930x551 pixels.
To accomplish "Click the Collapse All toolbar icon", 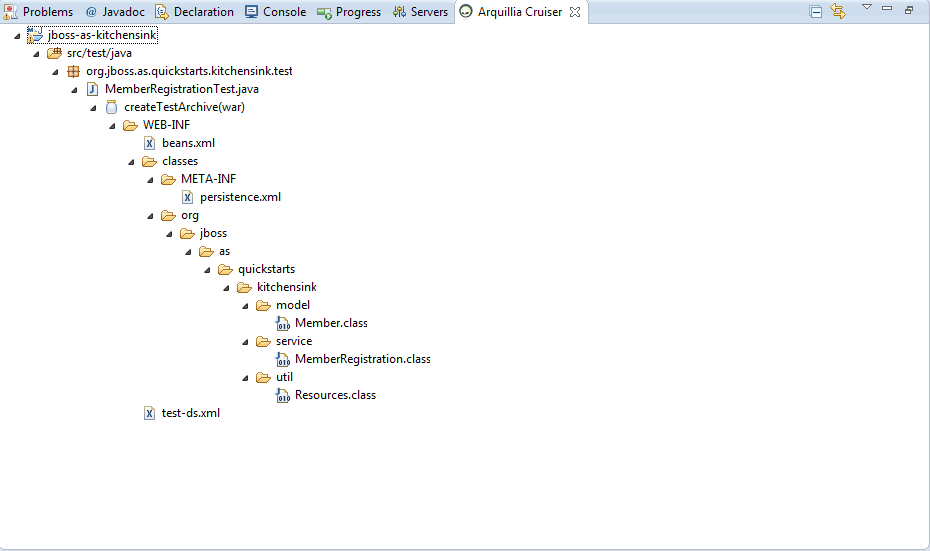I will tap(816, 11).
